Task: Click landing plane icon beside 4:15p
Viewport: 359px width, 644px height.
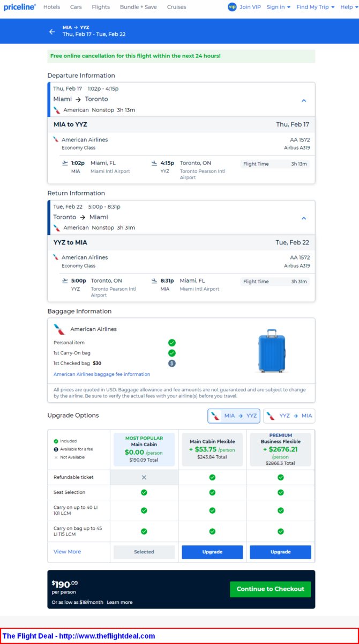Action: coord(154,163)
